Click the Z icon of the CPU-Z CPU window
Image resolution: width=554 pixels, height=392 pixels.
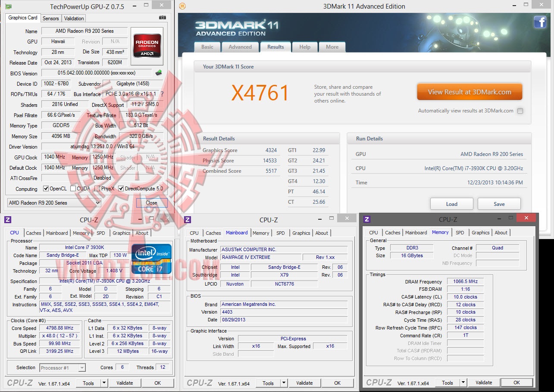pyautogui.click(x=8, y=220)
